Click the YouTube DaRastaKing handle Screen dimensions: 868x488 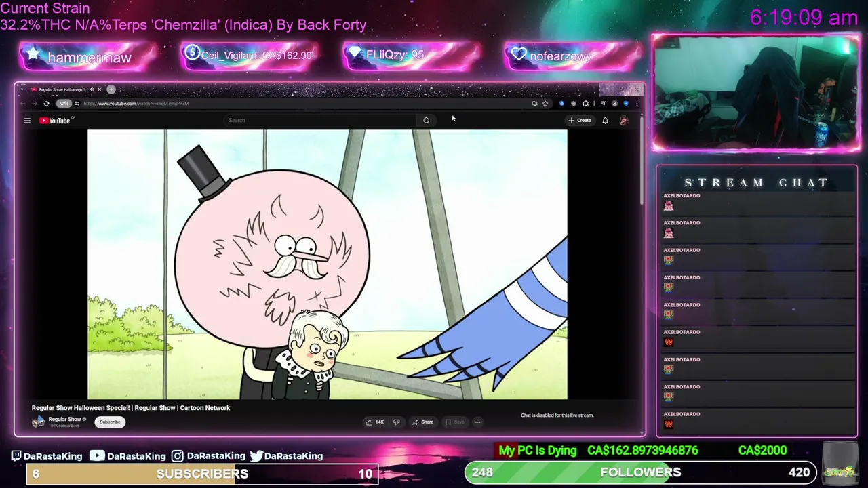(127, 456)
